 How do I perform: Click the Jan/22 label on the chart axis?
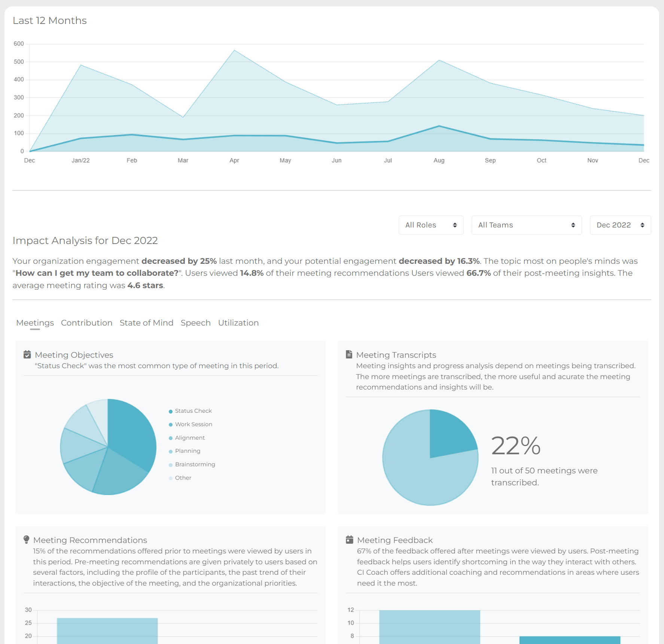click(80, 160)
